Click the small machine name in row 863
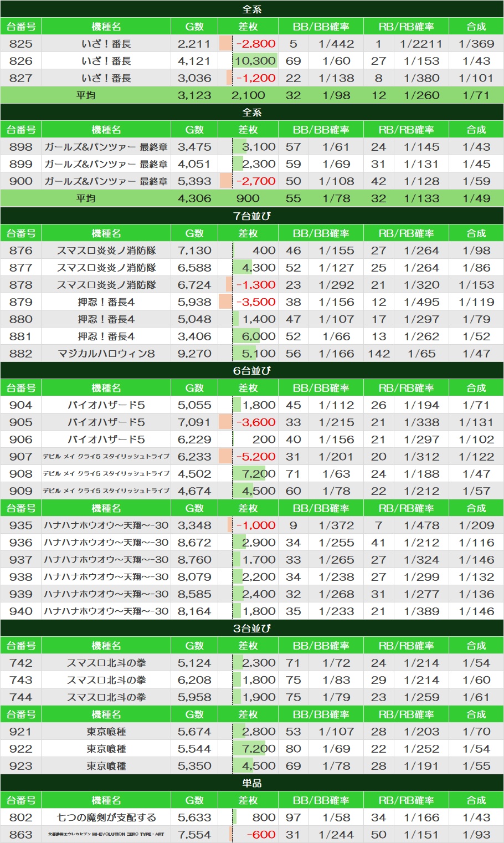Viewport: 504px width, 843px height. coord(106,834)
